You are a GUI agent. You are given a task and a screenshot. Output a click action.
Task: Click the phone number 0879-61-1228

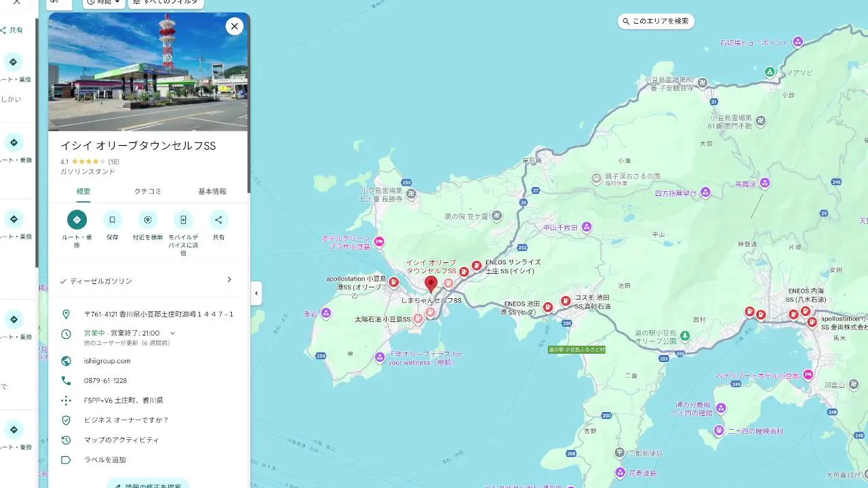(x=105, y=381)
